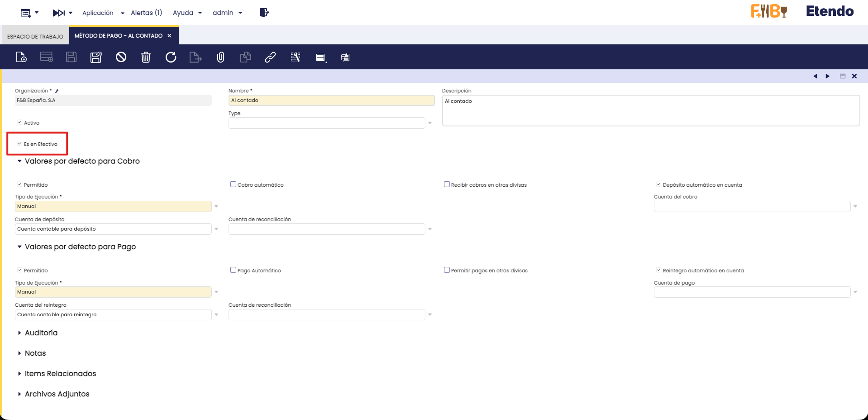Image resolution: width=868 pixels, height=420 pixels.
Task: Check Permitir pagos en otras divisas
Action: (x=447, y=270)
